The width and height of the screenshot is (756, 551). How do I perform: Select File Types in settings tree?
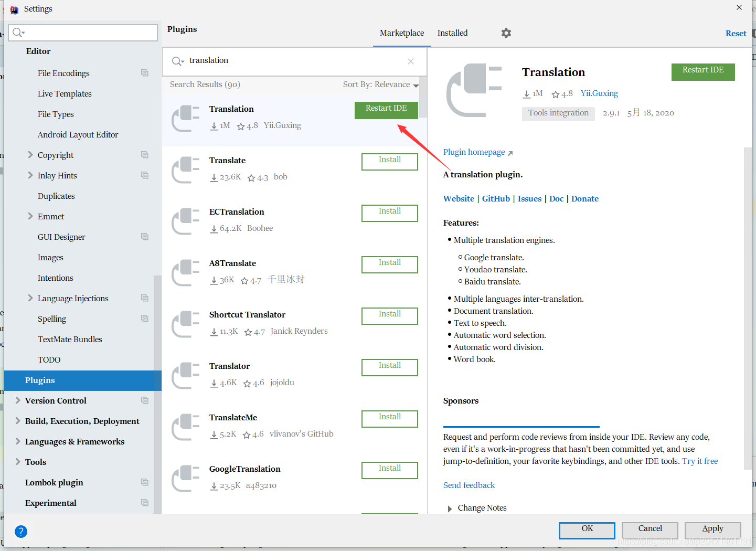click(56, 114)
